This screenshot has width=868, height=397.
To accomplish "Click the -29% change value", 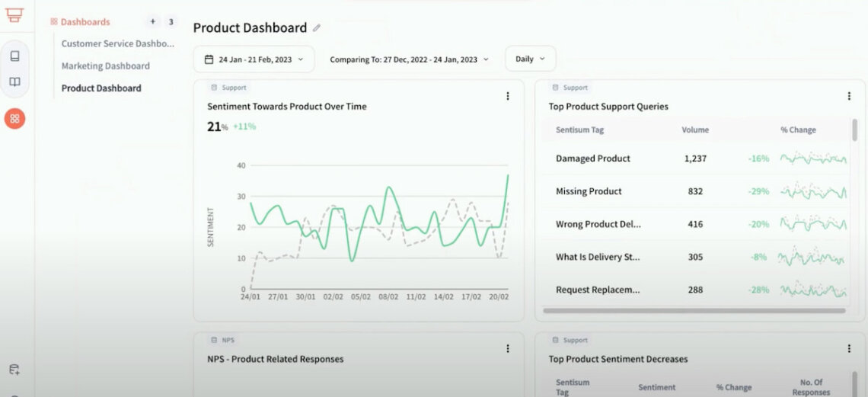I will (x=759, y=191).
